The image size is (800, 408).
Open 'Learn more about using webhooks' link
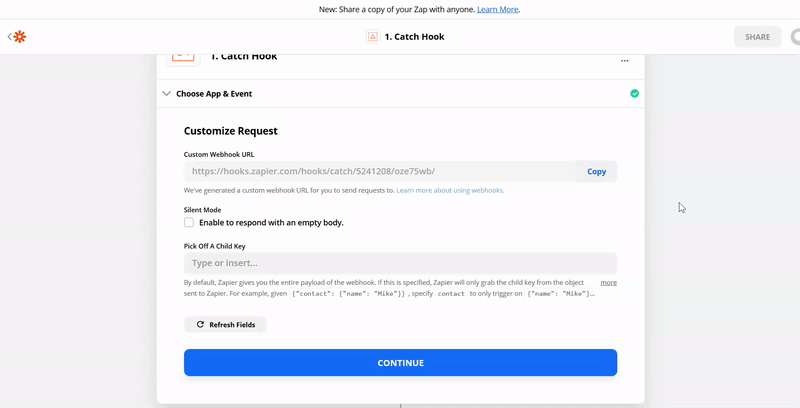450,190
